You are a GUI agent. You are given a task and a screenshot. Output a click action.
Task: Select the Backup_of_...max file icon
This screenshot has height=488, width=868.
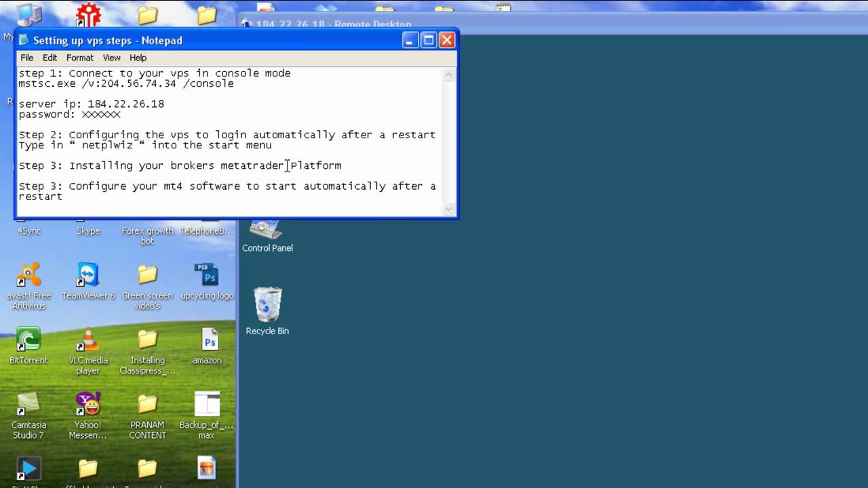point(207,415)
